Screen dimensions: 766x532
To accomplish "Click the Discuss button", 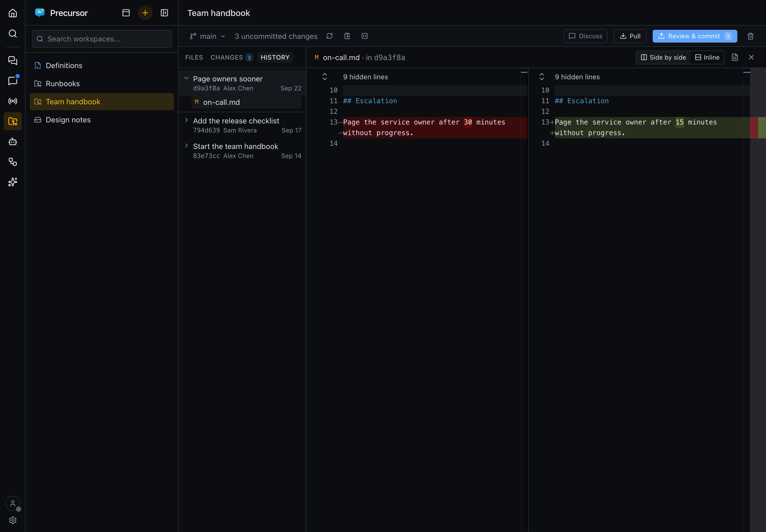I will point(585,36).
